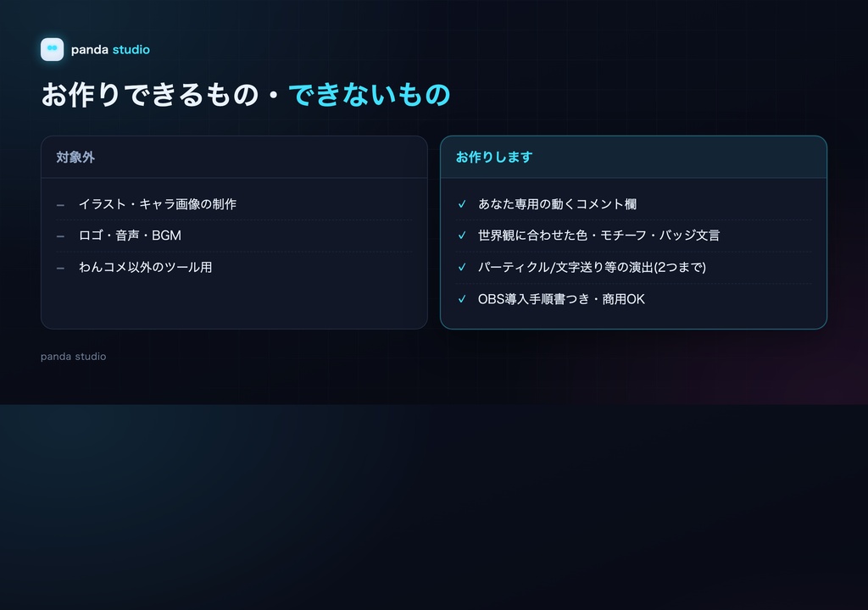Click dash marker beside 'わんコメ以外のツール用'
This screenshot has width=868, height=610.
pyautogui.click(x=60, y=269)
